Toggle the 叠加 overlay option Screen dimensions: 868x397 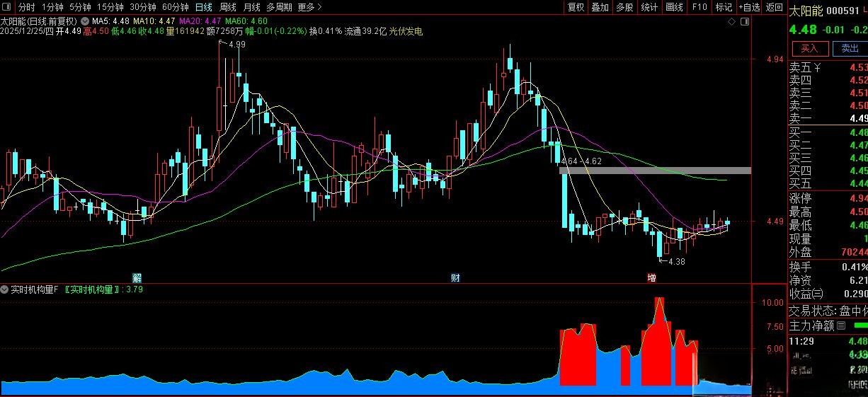click(x=600, y=7)
